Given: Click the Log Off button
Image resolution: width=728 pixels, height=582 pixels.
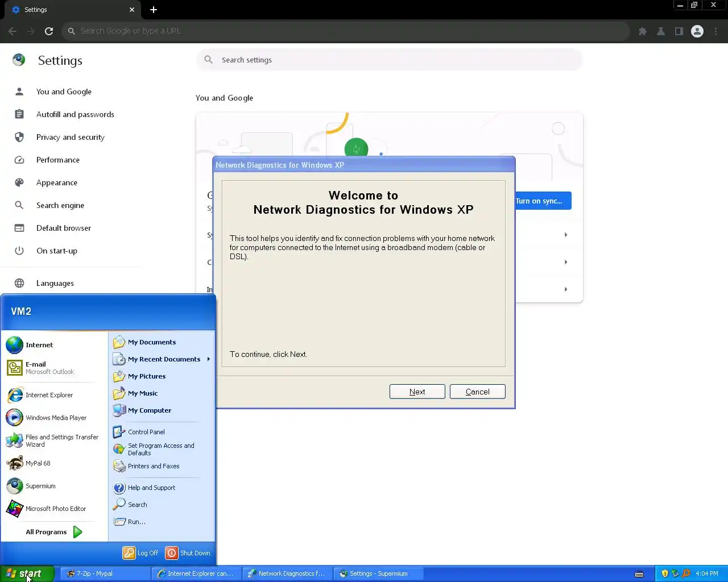Looking at the screenshot, I should (141, 553).
